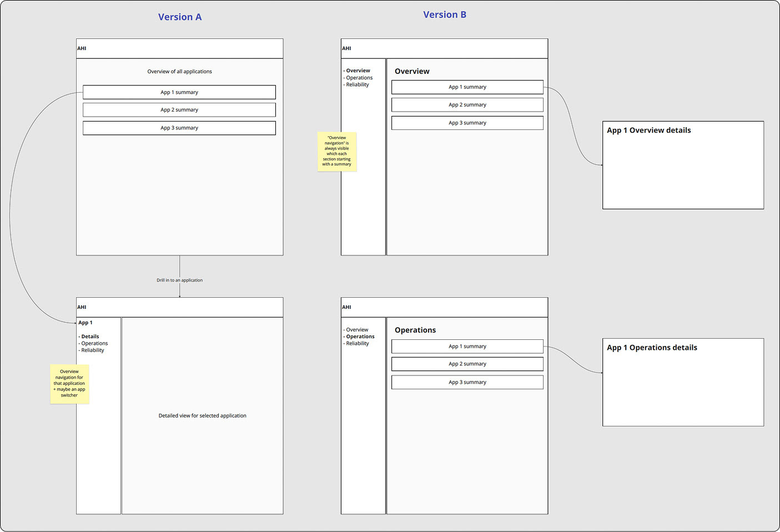Select the Version A heading text
The image size is (780, 532).
click(180, 17)
